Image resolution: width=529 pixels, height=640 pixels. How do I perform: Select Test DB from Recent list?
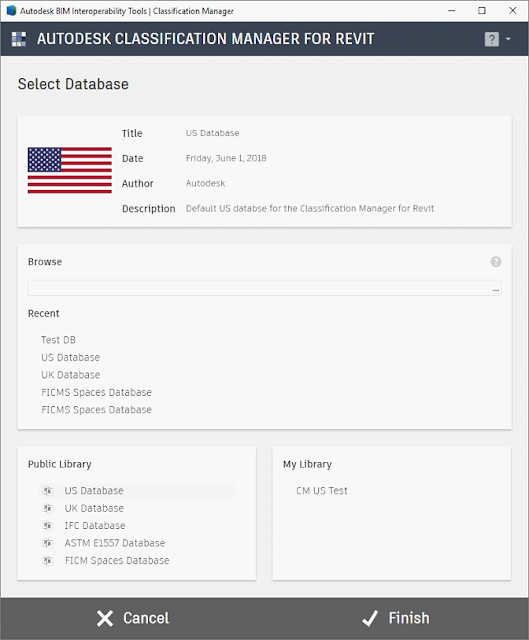point(58,340)
